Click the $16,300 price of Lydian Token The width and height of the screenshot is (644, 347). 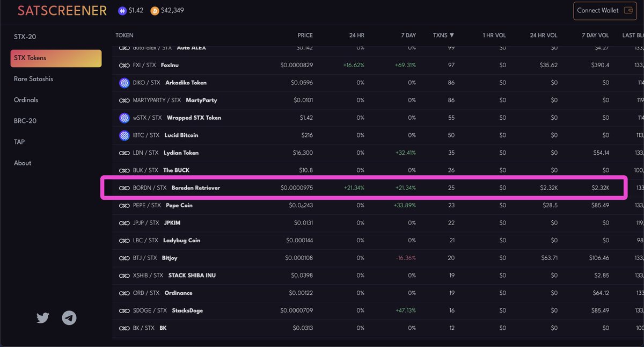[x=302, y=153]
